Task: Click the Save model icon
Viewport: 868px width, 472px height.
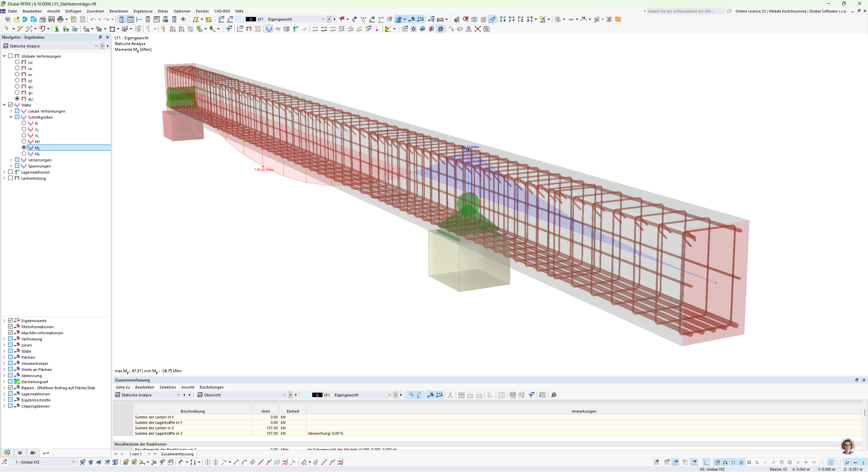Action: coord(52,19)
